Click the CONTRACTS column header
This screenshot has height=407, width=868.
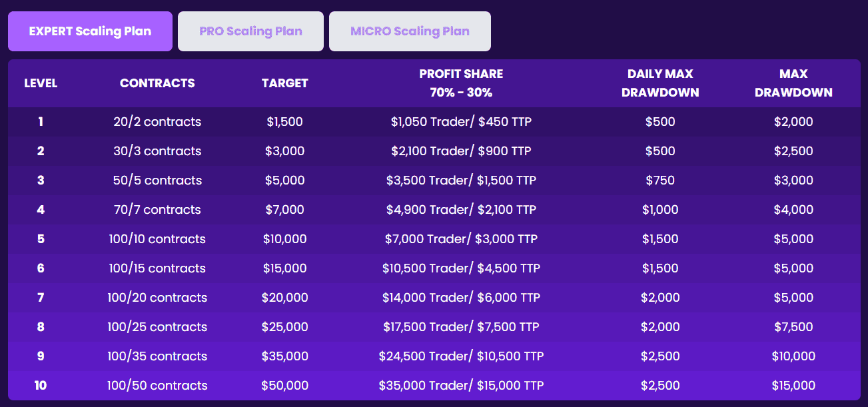(x=157, y=83)
